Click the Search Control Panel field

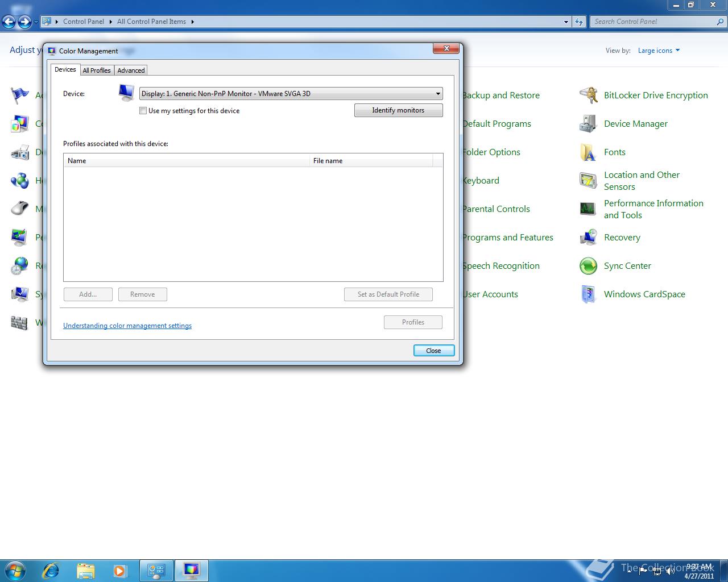coord(653,22)
